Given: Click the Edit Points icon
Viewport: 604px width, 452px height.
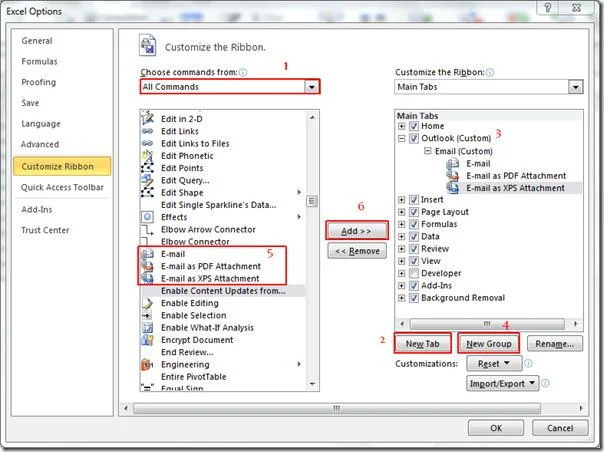Looking at the screenshot, I should point(147,168).
